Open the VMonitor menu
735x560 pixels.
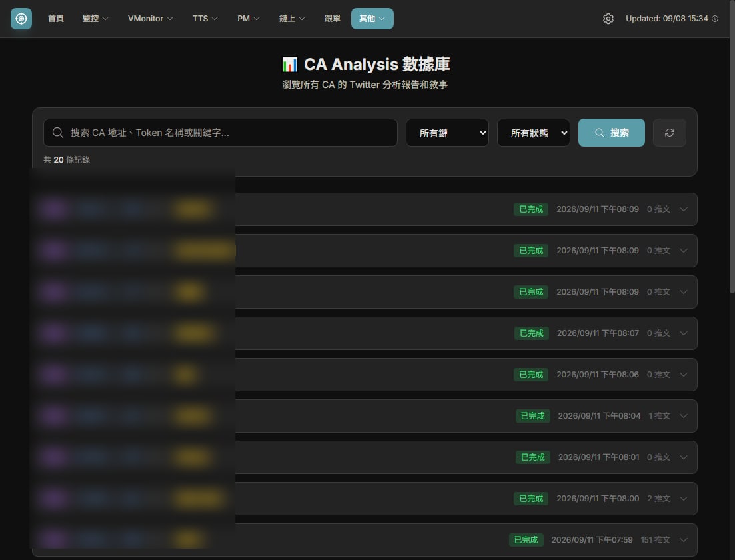pyautogui.click(x=150, y=18)
